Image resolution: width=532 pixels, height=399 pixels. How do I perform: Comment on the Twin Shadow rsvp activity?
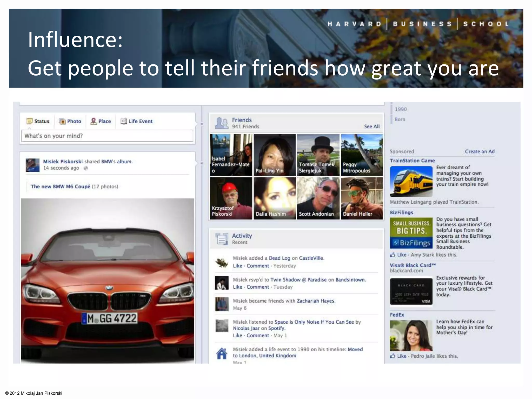point(258,287)
